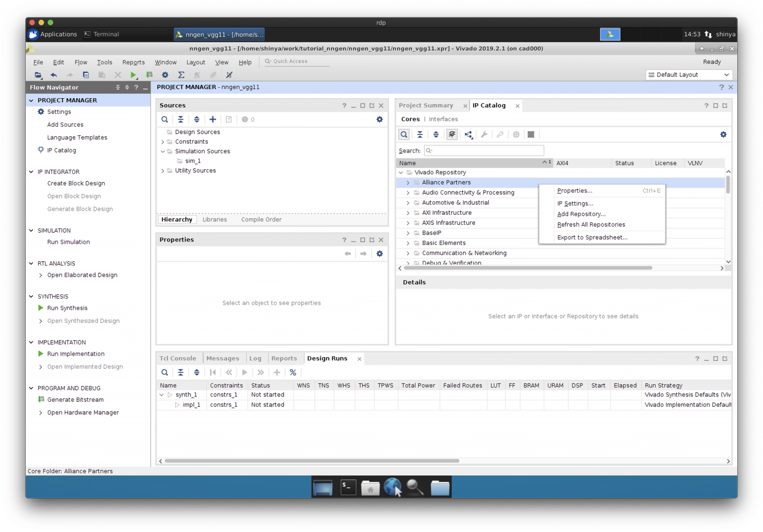Screen dimensions: 763x532
Task: Click the Add Sources plus icon in Sources panel
Action: (x=212, y=120)
